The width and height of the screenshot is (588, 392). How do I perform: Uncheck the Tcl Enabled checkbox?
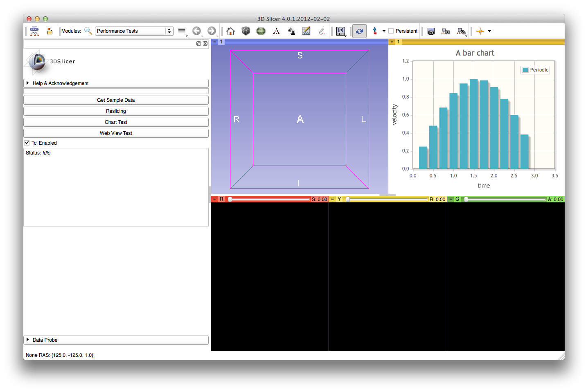27,143
